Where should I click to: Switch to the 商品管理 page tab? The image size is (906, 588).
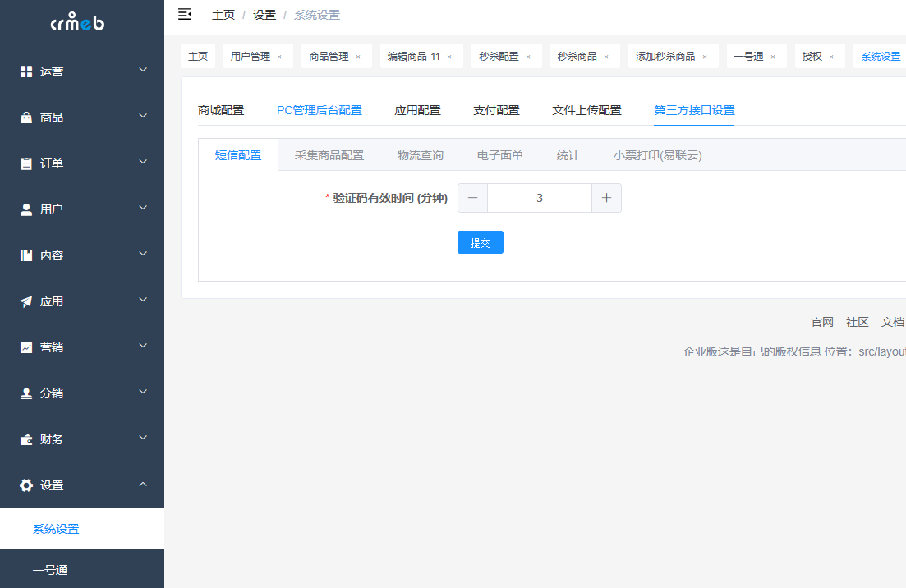click(336, 56)
